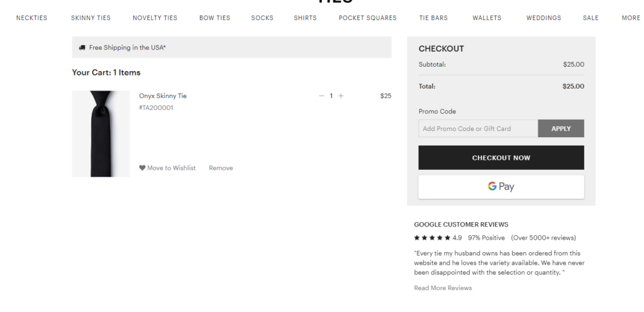Click the heart icon by Move to Wishlist
Viewport: 644px width, 312px height.
click(142, 168)
